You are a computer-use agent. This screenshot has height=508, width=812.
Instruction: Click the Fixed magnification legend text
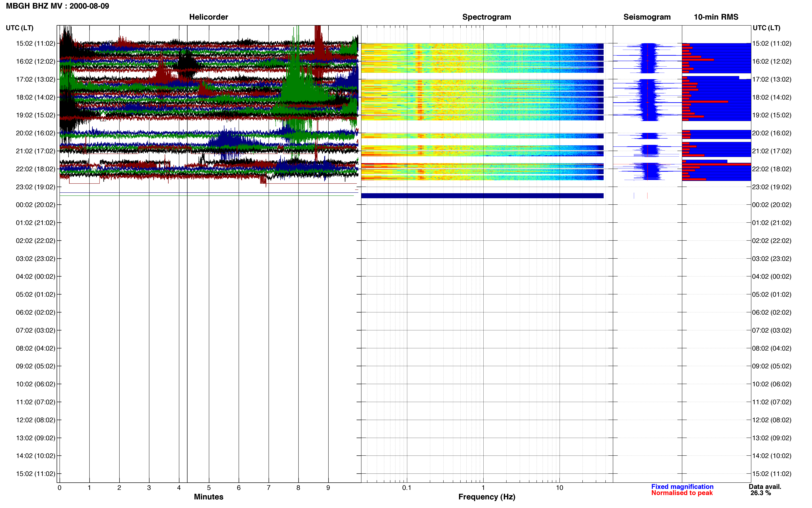pos(682,486)
